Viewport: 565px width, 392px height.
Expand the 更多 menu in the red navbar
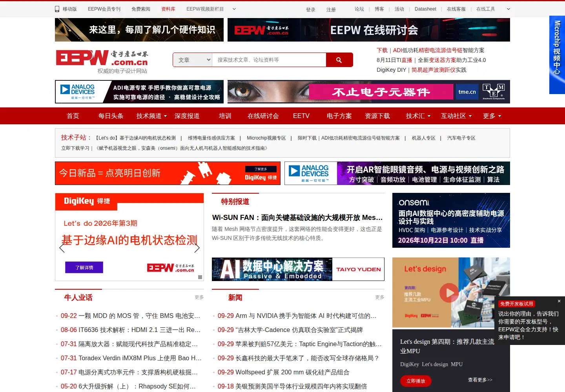coord(492,116)
